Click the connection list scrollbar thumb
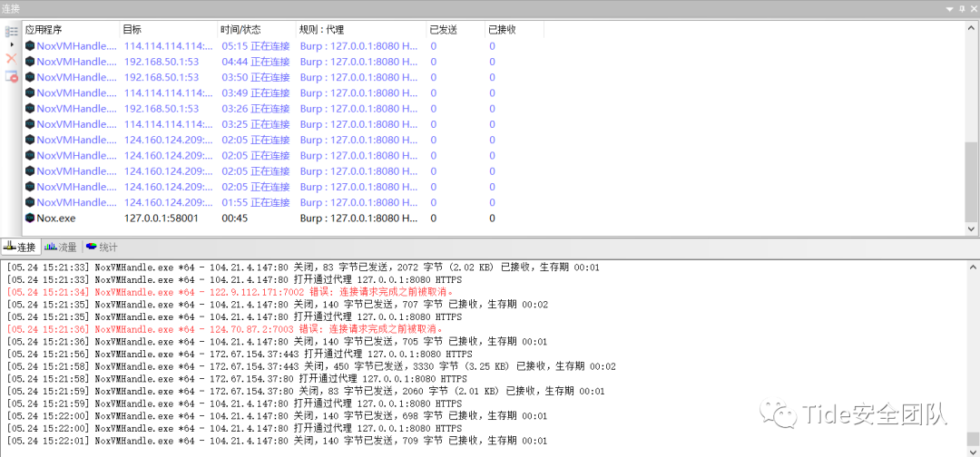Screen dimensions: 980x457 [x=969, y=181]
